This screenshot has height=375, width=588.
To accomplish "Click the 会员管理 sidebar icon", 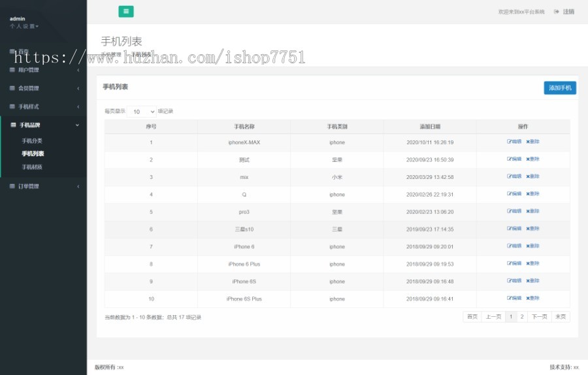I will (x=12, y=88).
